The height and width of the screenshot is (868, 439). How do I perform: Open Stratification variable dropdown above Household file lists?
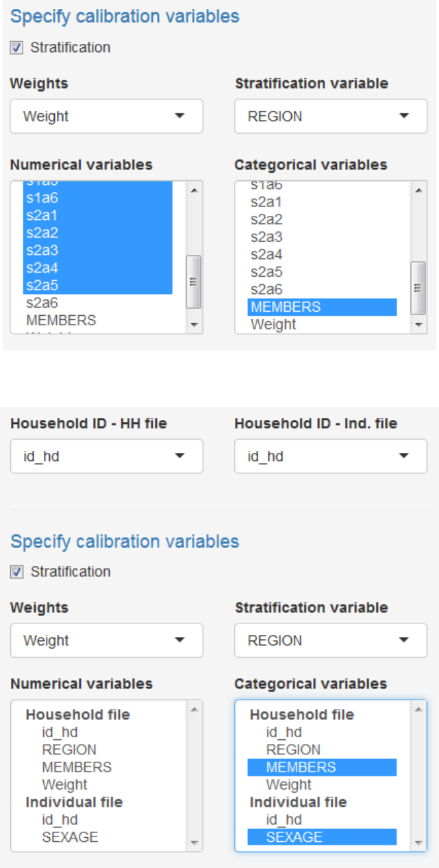[x=331, y=641]
